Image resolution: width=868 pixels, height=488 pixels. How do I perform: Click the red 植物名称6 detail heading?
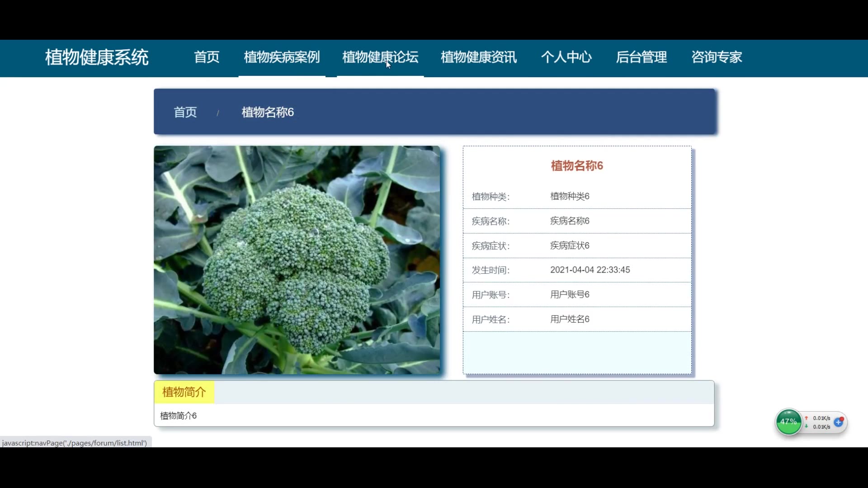[x=577, y=166]
